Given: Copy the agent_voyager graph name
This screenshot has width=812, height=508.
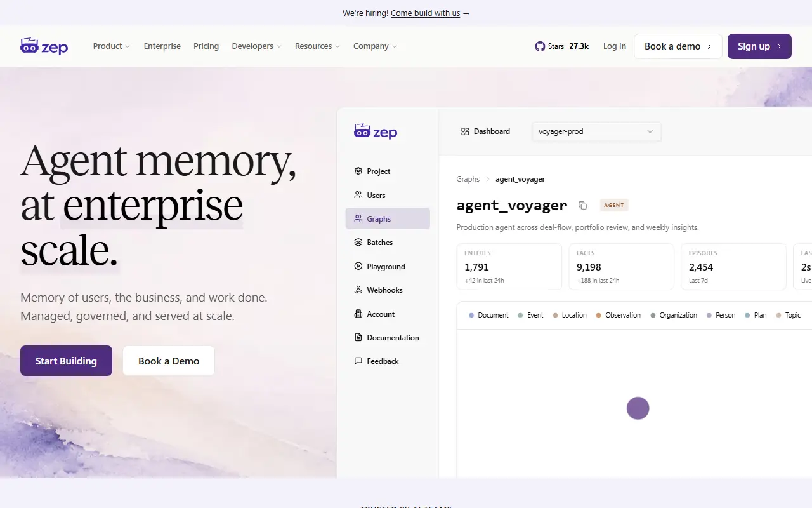Looking at the screenshot, I should click(x=582, y=205).
